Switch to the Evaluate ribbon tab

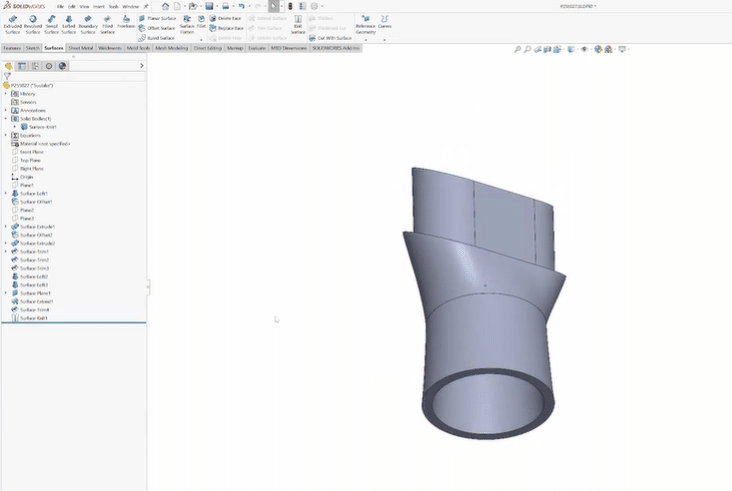[257, 48]
